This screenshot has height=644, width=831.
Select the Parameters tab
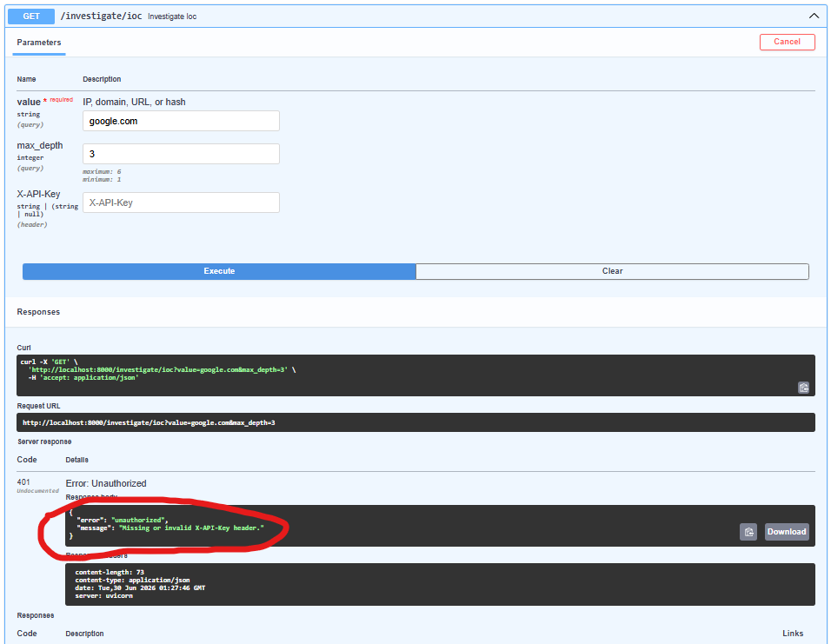coord(39,43)
